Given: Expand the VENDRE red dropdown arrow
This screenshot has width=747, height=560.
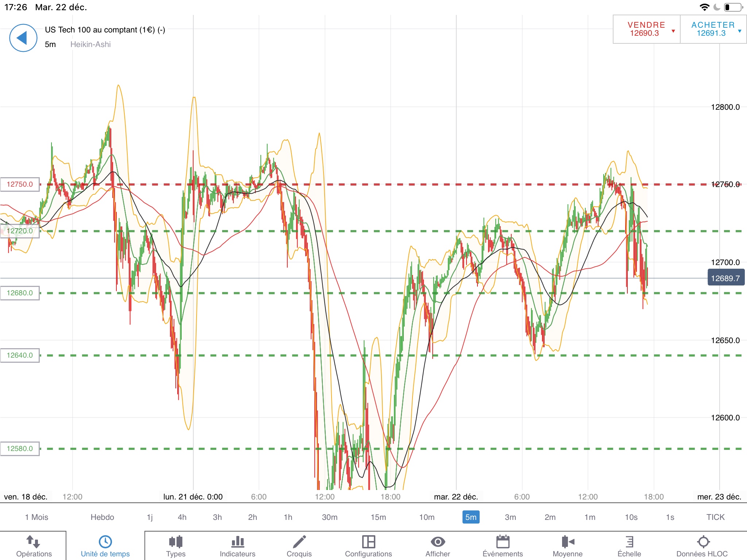Looking at the screenshot, I should (x=673, y=31).
